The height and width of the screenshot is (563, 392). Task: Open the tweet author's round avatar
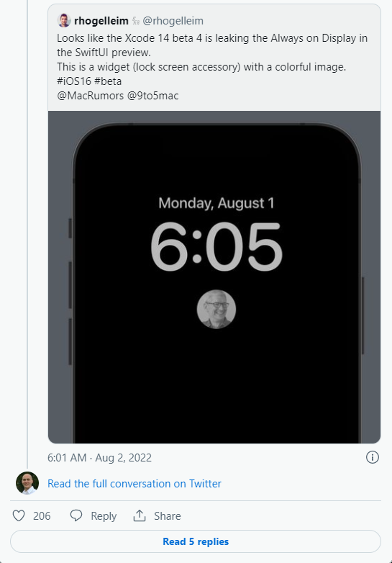[x=27, y=483]
